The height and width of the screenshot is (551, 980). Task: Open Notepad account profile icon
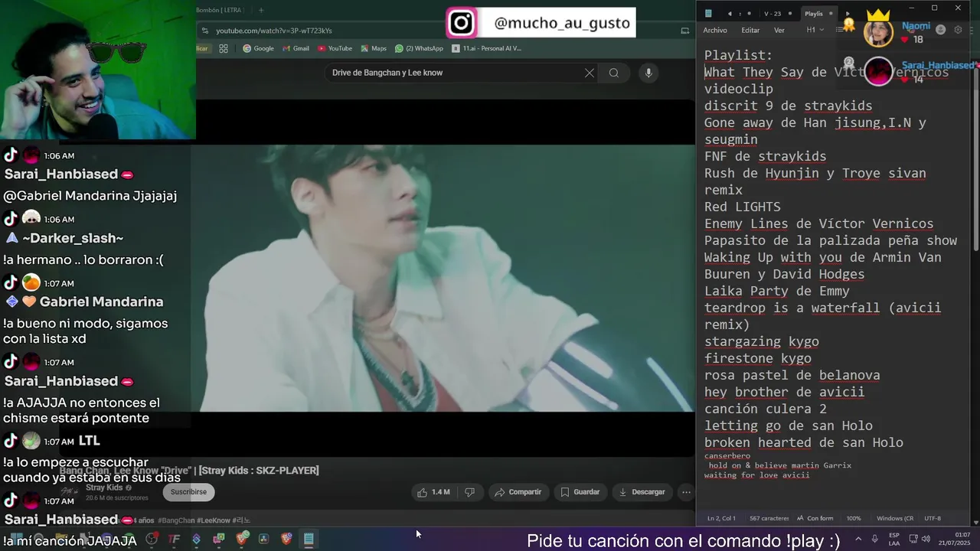940,30
